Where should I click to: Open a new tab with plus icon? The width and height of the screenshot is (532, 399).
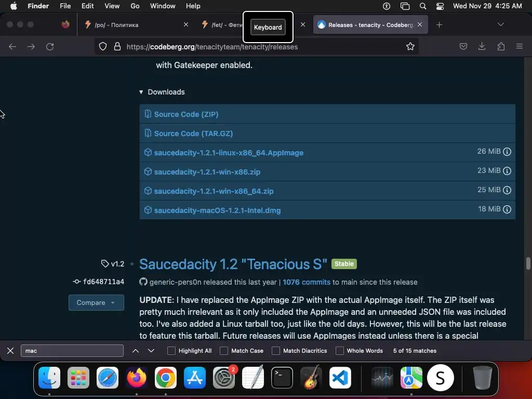[439, 25]
